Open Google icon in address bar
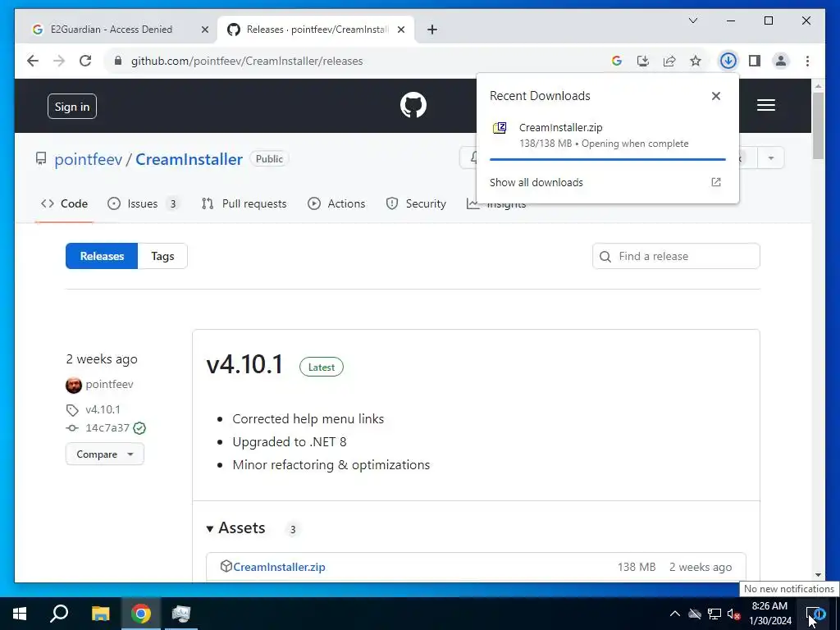This screenshot has height=630, width=840. tap(617, 61)
